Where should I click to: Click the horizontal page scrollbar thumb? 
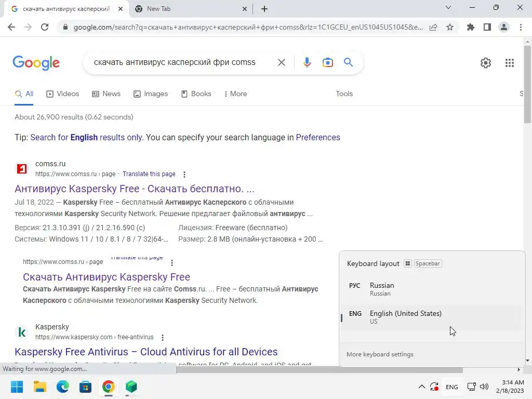pyautogui.click(x=320, y=370)
